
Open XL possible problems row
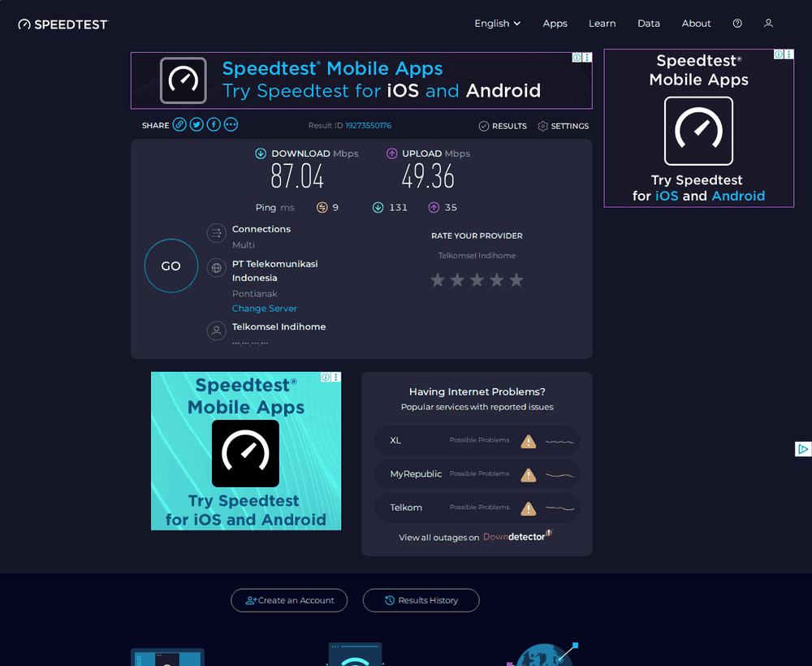click(477, 441)
